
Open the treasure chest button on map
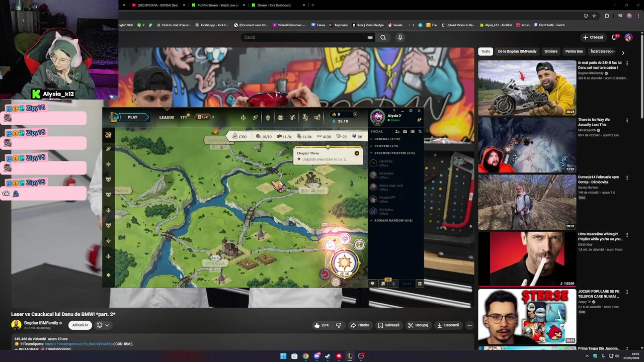pos(359,245)
